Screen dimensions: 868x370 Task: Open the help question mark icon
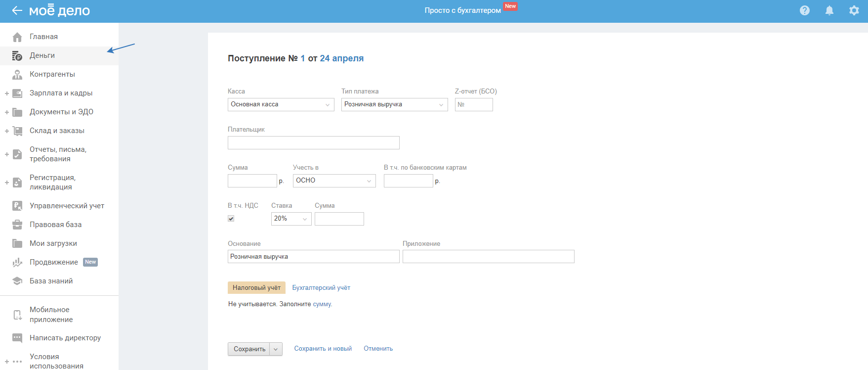[805, 10]
